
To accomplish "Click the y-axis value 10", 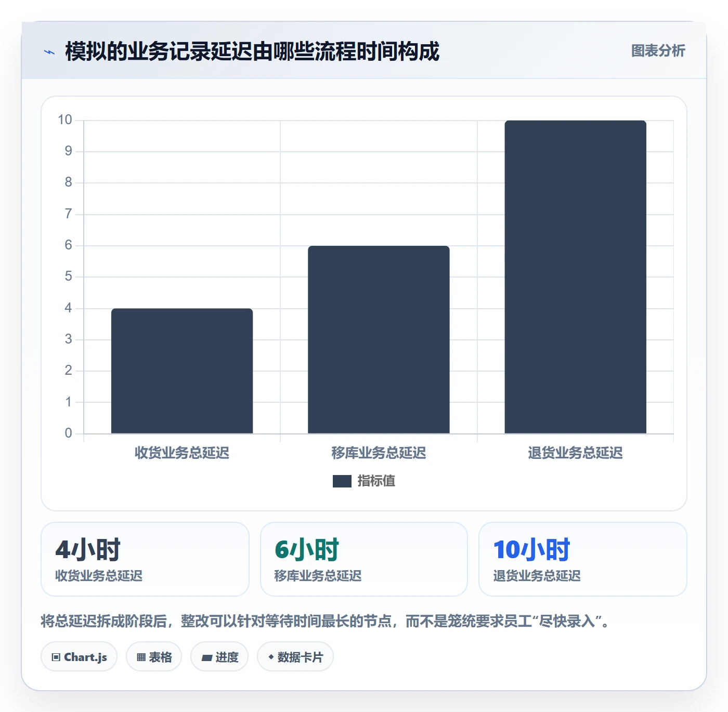I will [x=65, y=120].
